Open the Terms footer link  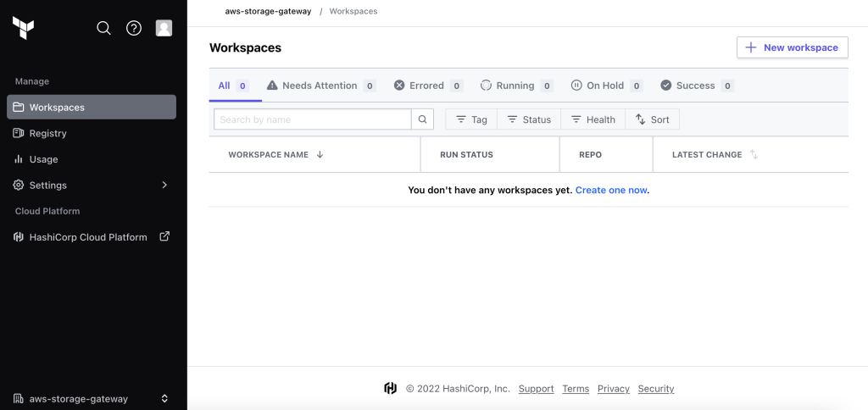pos(576,389)
